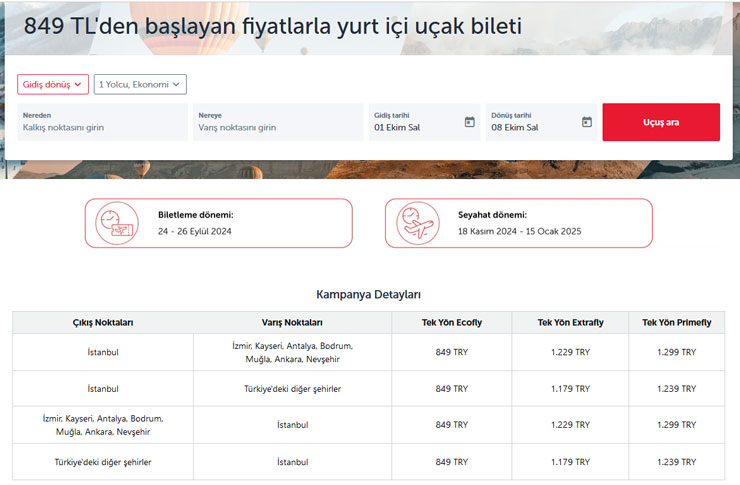Image resolution: width=740 pixels, height=485 pixels.
Task: Click the 1.239 TRY cell in last row
Action: tap(677, 462)
